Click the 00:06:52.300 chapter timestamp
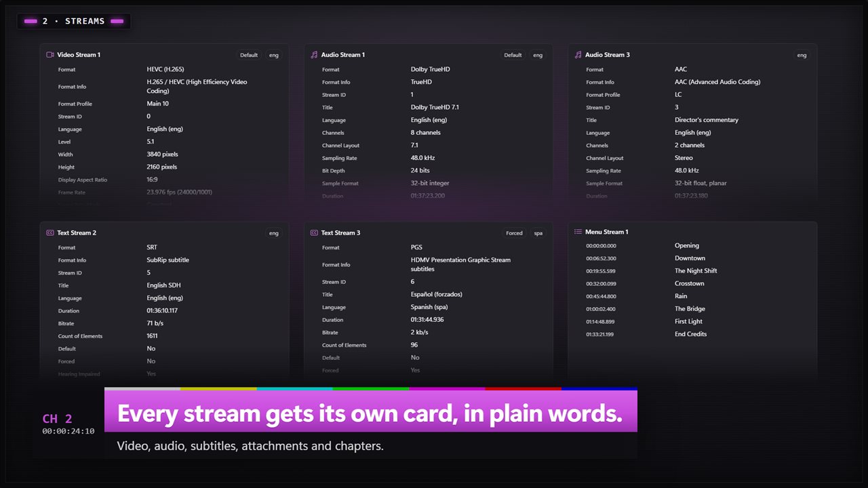The height and width of the screenshot is (488, 868). click(601, 258)
